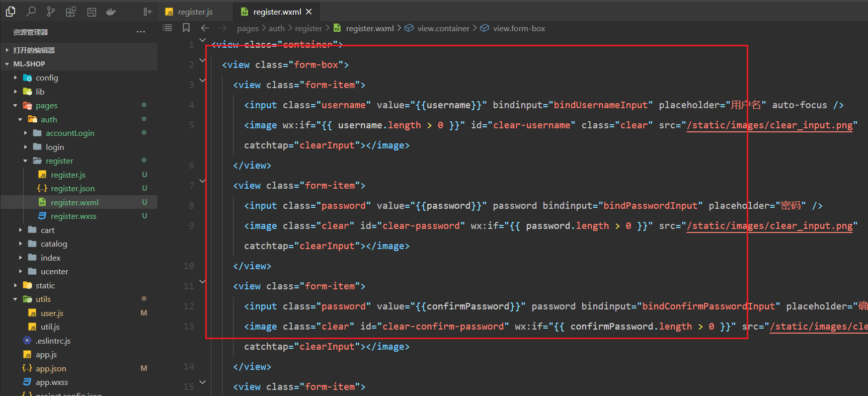Open the Source Control branch icon
Viewport: 868px width, 396px height.
pos(51,11)
